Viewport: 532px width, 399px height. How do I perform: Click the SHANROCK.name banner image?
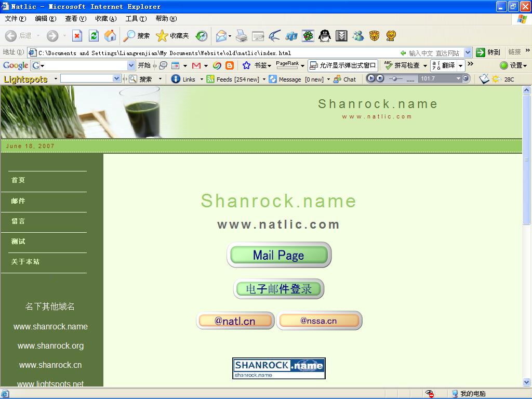coord(279,368)
